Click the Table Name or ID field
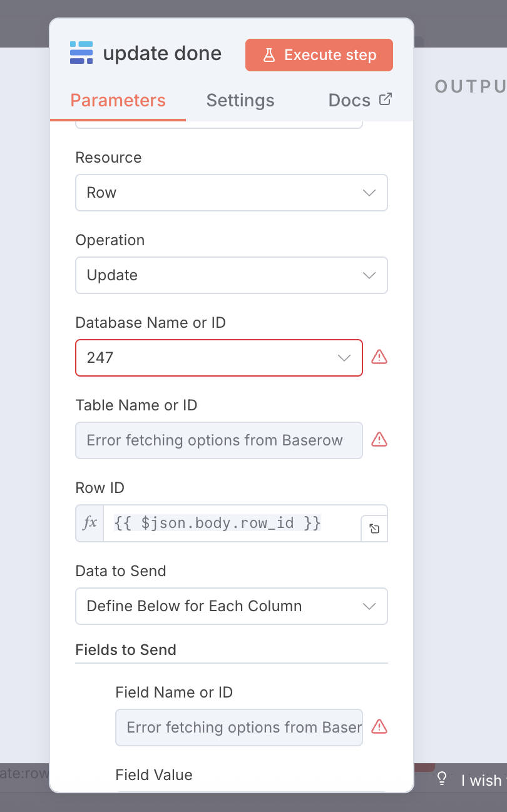Screen dimensions: 507x812 (218, 440)
